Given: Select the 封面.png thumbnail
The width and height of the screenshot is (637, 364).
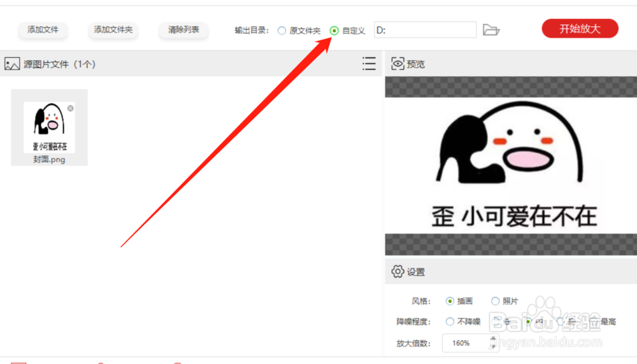Looking at the screenshot, I should click(x=49, y=127).
